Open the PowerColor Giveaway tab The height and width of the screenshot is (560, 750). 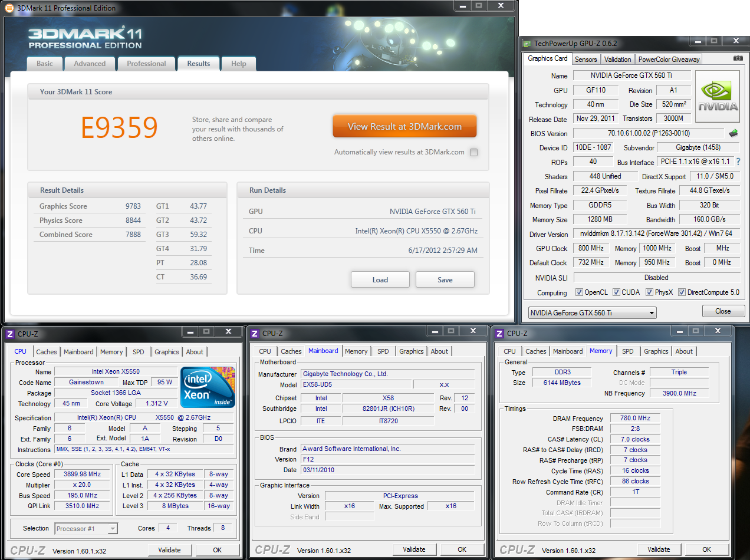coord(669,59)
